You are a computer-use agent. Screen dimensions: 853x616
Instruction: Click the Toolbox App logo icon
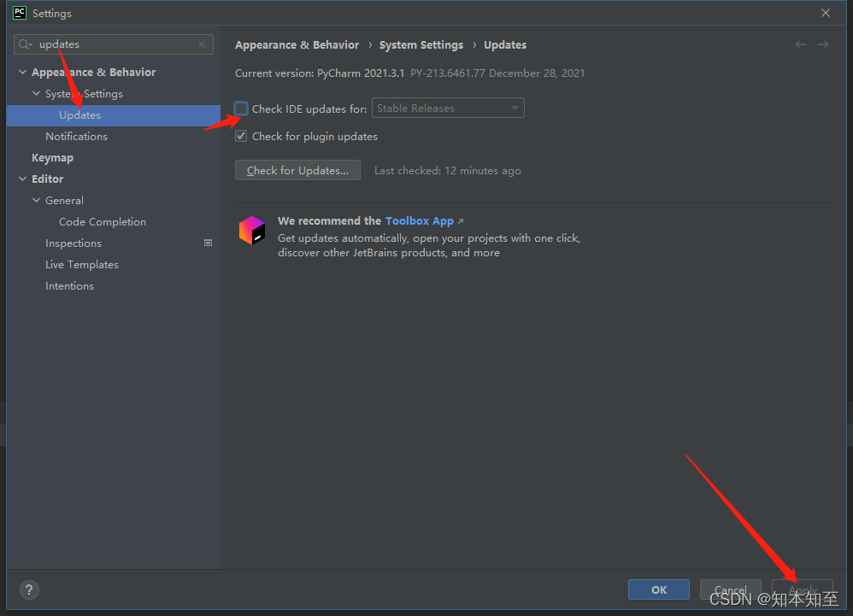(x=252, y=230)
